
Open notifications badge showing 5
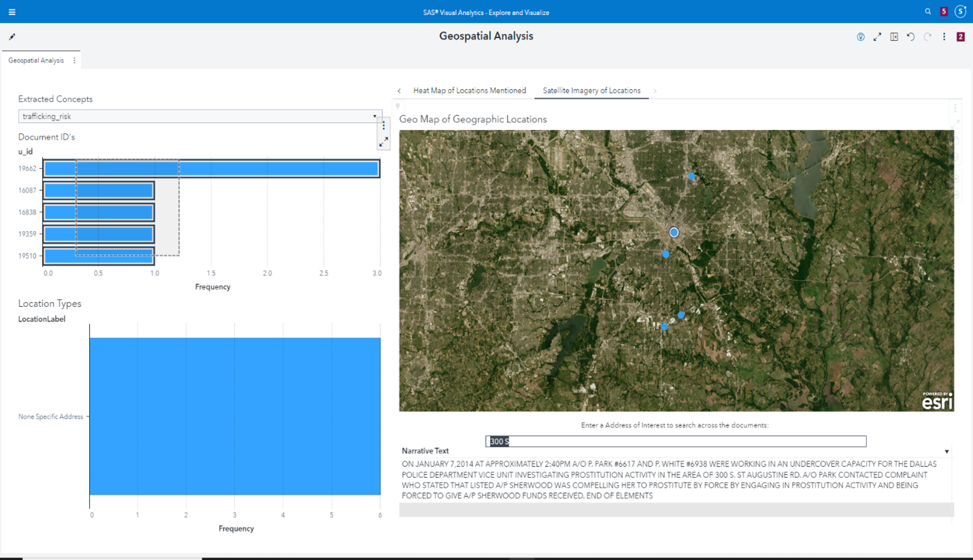[x=944, y=12]
